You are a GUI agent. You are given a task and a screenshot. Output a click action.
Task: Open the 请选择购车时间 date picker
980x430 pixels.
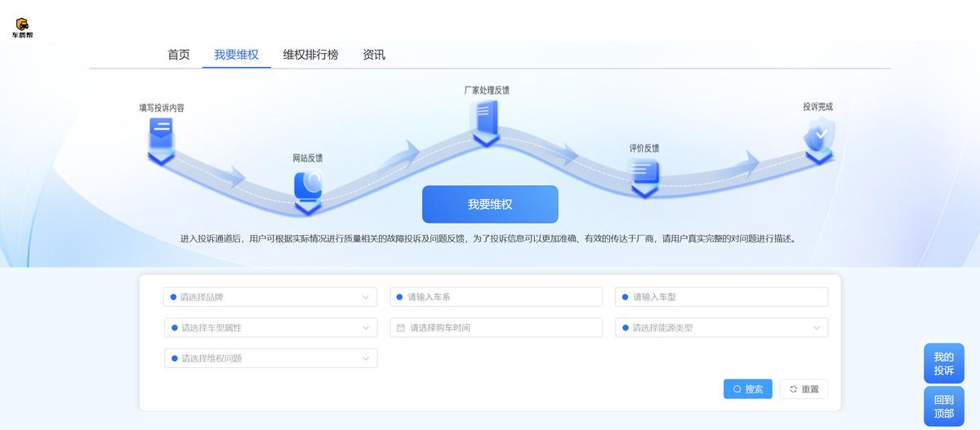coord(497,328)
